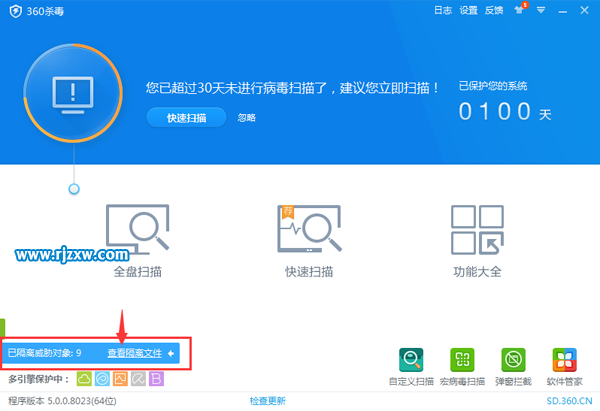Viewport: 600px width, 411px height.
Task: Click the 360杀毒 shield logo
Action: (16, 11)
